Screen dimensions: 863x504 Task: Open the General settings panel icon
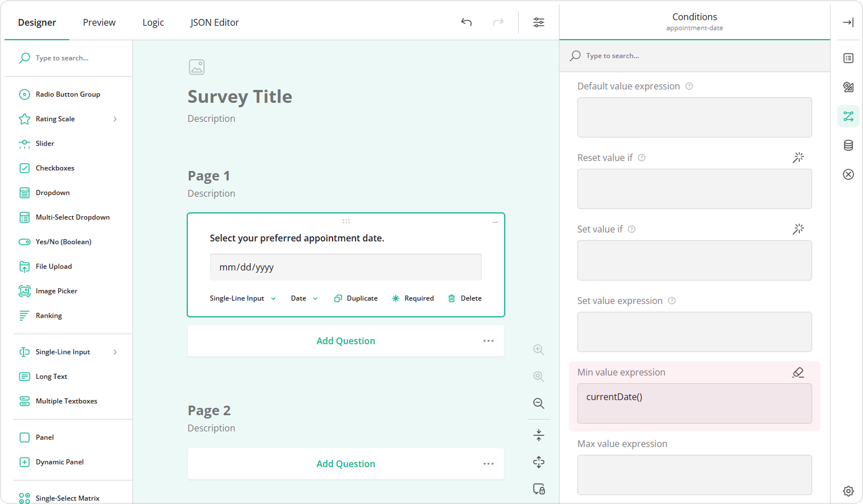[x=848, y=58]
